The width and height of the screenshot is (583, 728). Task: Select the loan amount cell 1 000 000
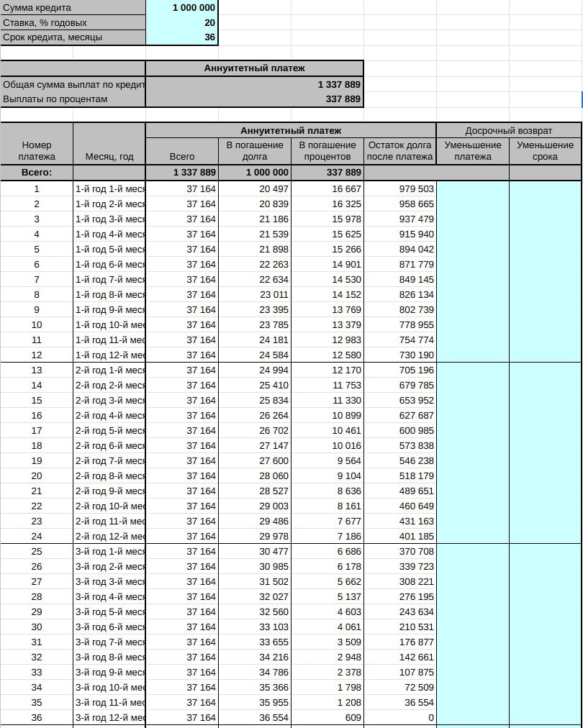point(181,7)
